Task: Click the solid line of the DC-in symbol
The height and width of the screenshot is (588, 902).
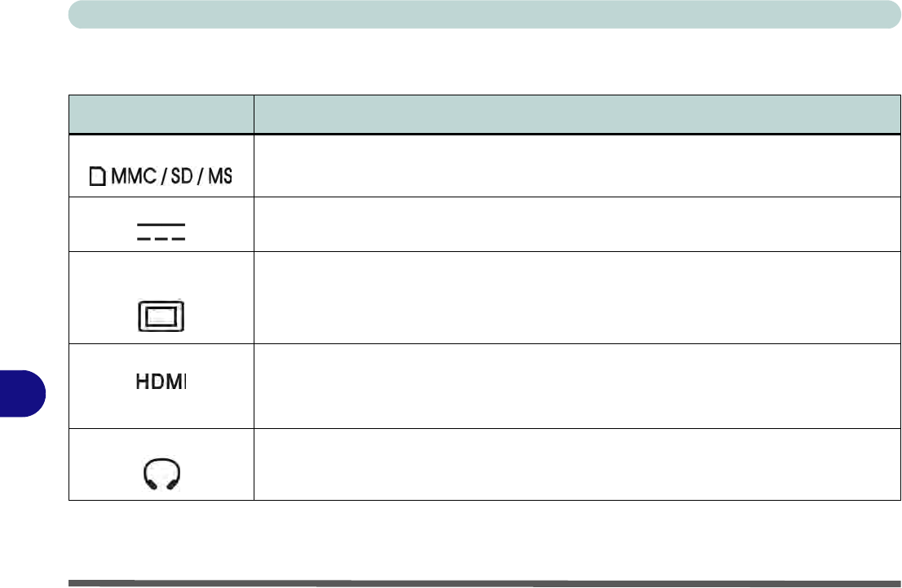Action: pos(161,223)
